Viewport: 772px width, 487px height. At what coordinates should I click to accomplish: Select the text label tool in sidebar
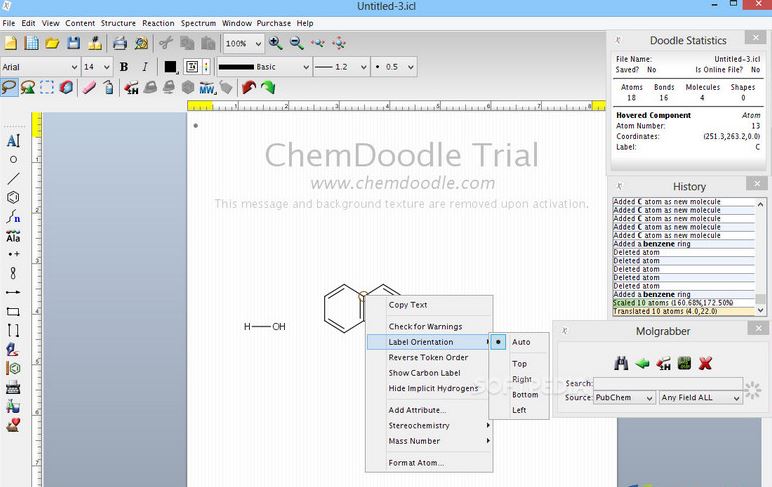[13, 141]
